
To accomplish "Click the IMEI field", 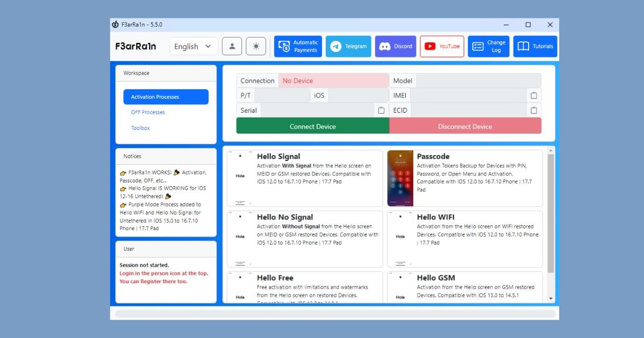I will [x=469, y=95].
